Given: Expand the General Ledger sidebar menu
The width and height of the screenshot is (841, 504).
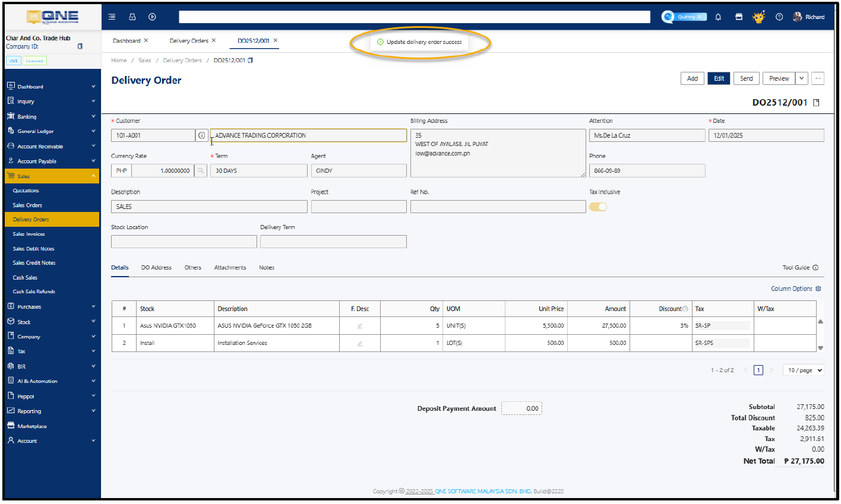Looking at the screenshot, I should [52, 131].
